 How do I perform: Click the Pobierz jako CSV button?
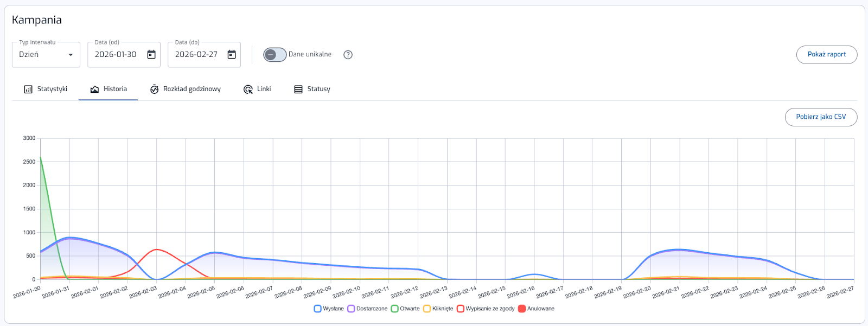pos(821,117)
